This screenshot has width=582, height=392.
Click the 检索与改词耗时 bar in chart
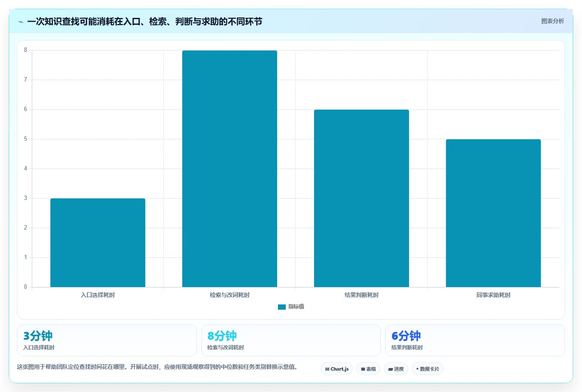click(230, 169)
